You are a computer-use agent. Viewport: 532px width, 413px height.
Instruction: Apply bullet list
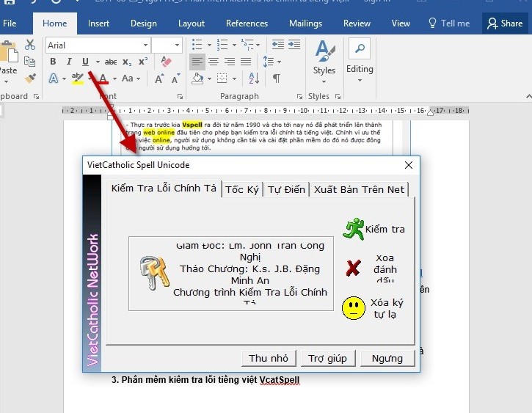(197, 45)
